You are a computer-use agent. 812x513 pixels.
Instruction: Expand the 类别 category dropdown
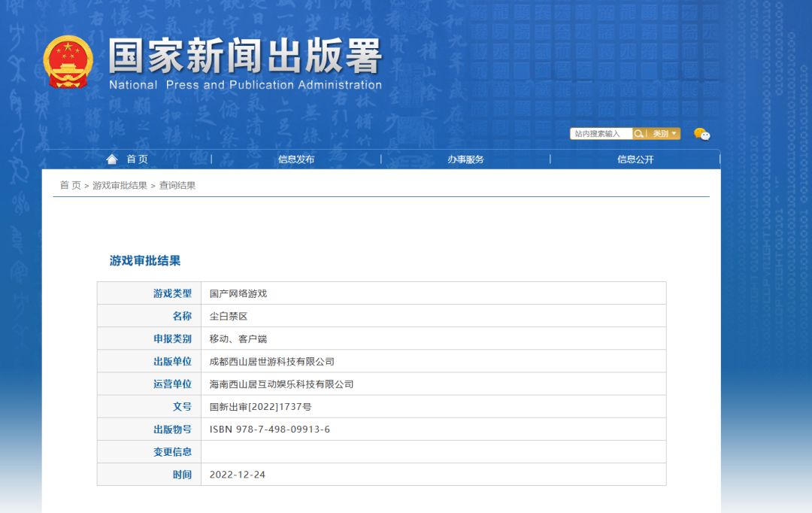point(665,134)
